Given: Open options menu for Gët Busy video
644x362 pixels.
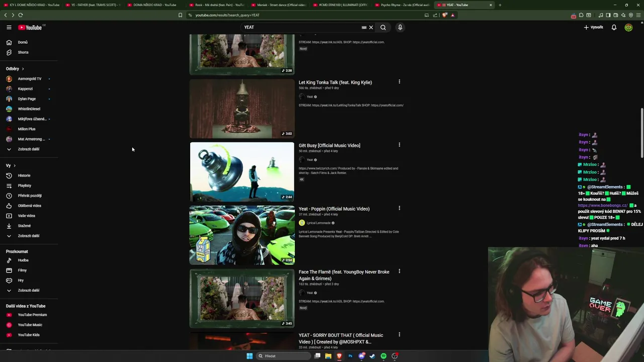Looking at the screenshot, I should pos(399,145).
